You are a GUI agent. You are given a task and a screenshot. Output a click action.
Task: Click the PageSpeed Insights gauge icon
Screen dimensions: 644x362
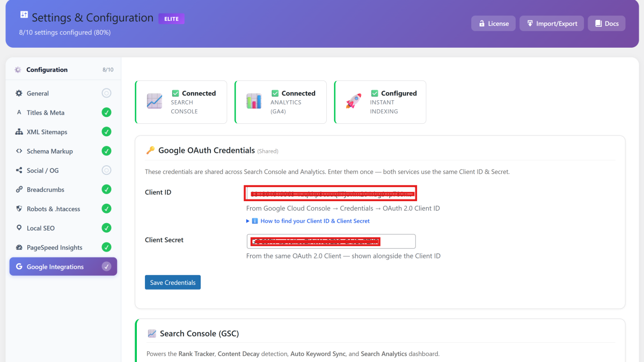pyautogui.click(x=19, y=247)
